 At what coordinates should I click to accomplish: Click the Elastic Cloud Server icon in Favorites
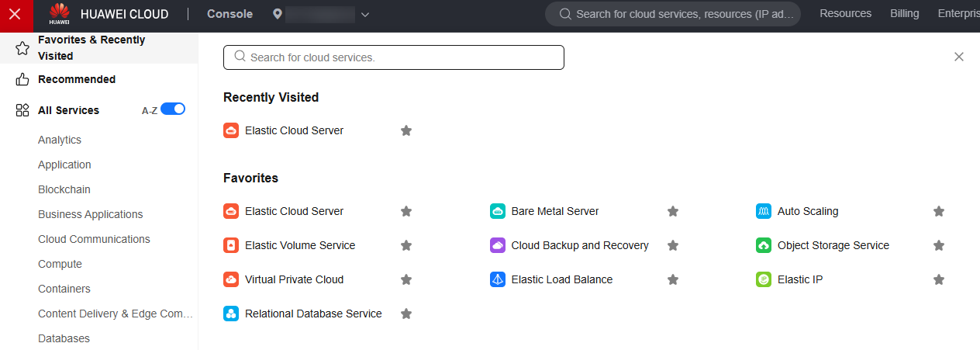[230, 211]
